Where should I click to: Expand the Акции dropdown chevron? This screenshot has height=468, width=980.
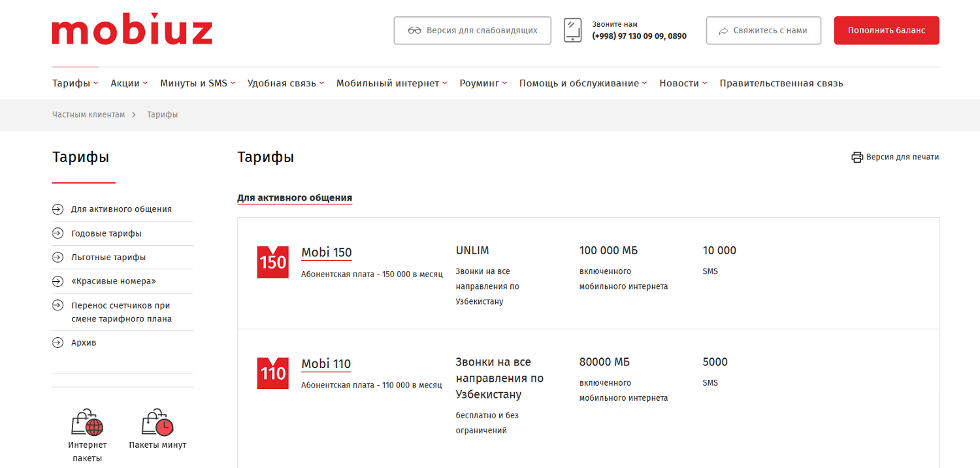pyautogui.click(x=145, y=83)
